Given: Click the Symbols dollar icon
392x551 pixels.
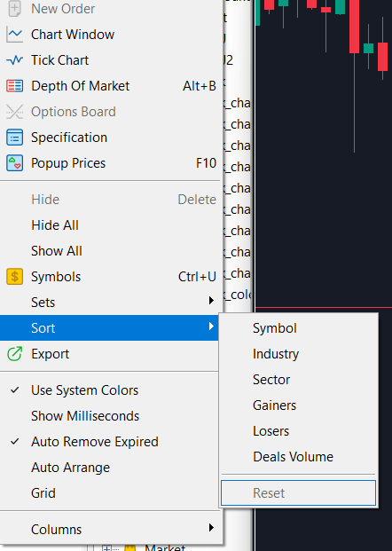Looking at the screenshot, I should (x=14, y=277).
